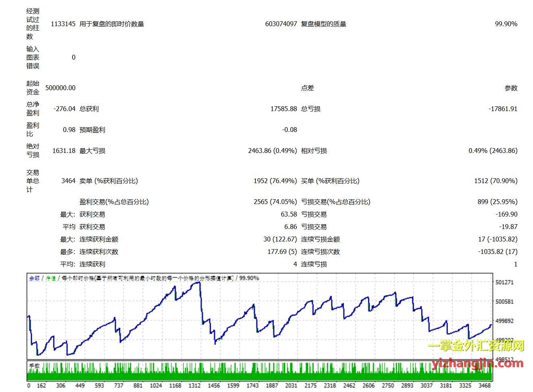Click the 手数 lot size chart label

[34, 366]
